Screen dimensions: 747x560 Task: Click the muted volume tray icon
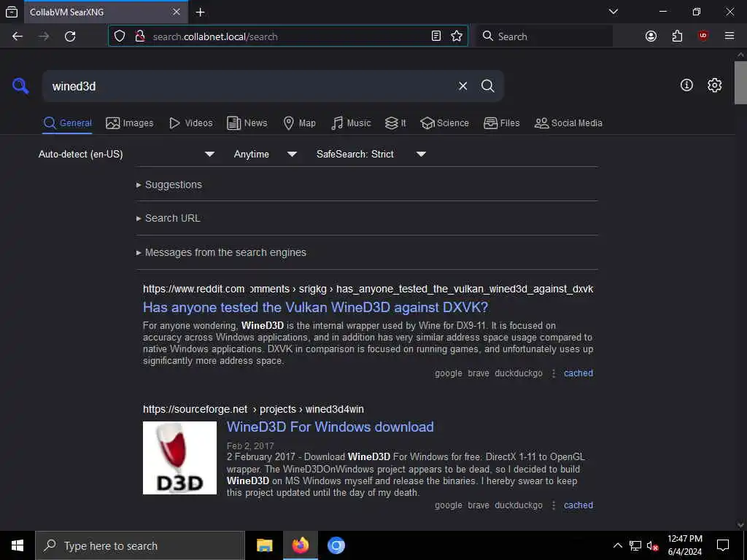pos(653,545)
